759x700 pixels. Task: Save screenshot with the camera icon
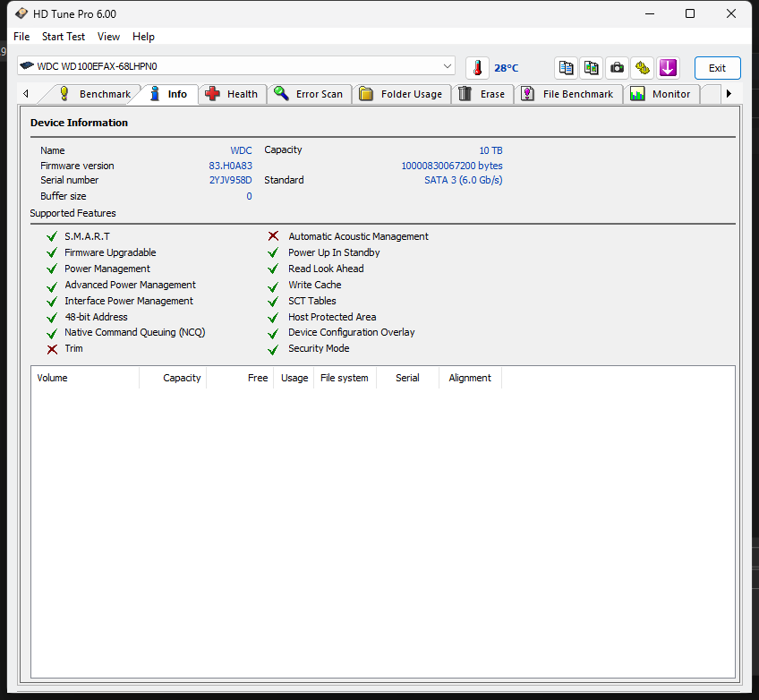click(x=617, y=68)
